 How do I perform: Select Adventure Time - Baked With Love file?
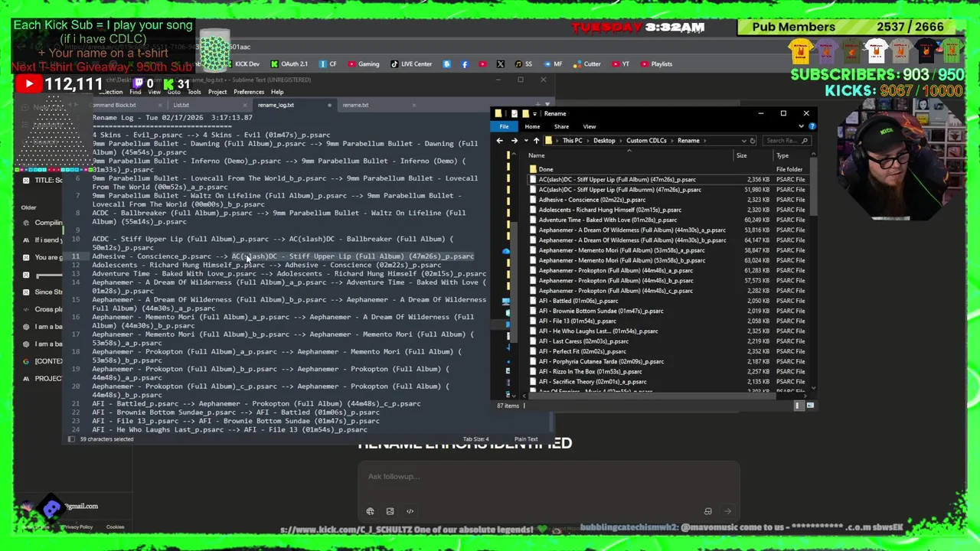607,220
